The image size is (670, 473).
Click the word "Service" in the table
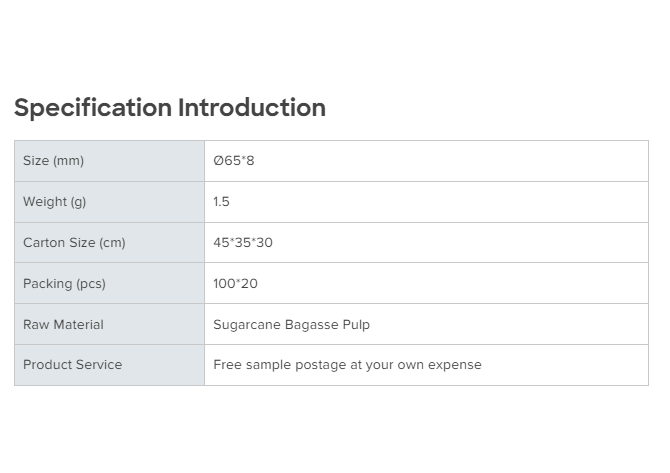coord(99,365)
